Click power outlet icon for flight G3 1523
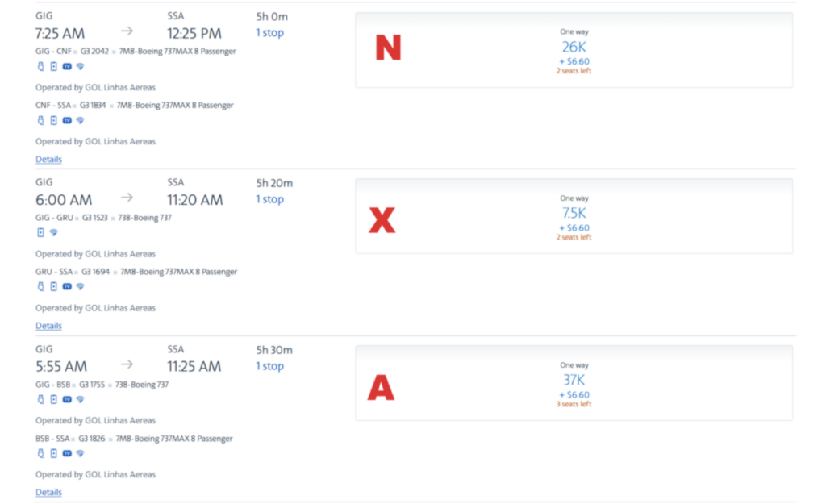 point(40,232)
